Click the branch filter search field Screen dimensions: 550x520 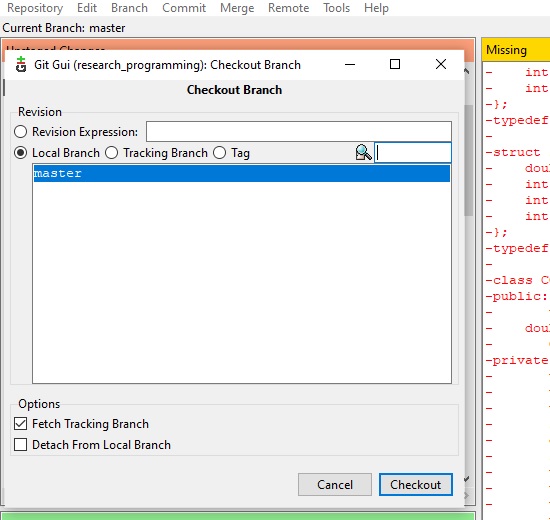413,153
